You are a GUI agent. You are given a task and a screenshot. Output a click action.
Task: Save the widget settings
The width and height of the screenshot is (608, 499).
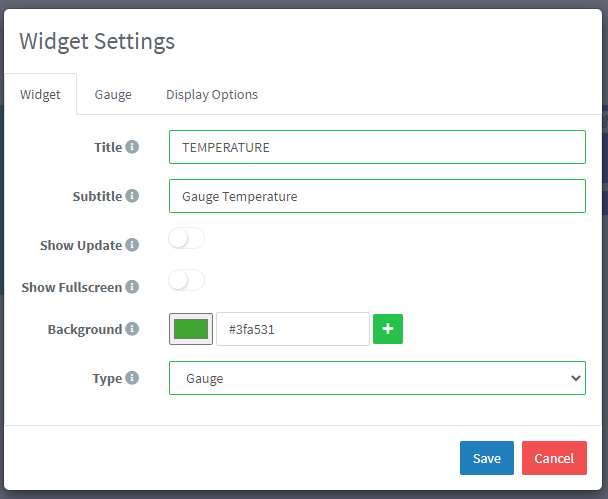pyautogui.click(x=487, y=458)
